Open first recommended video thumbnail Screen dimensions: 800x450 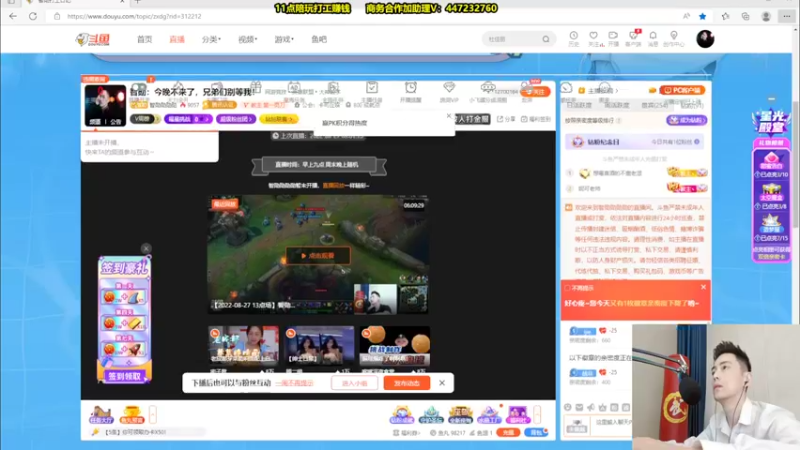click(243, 346)
